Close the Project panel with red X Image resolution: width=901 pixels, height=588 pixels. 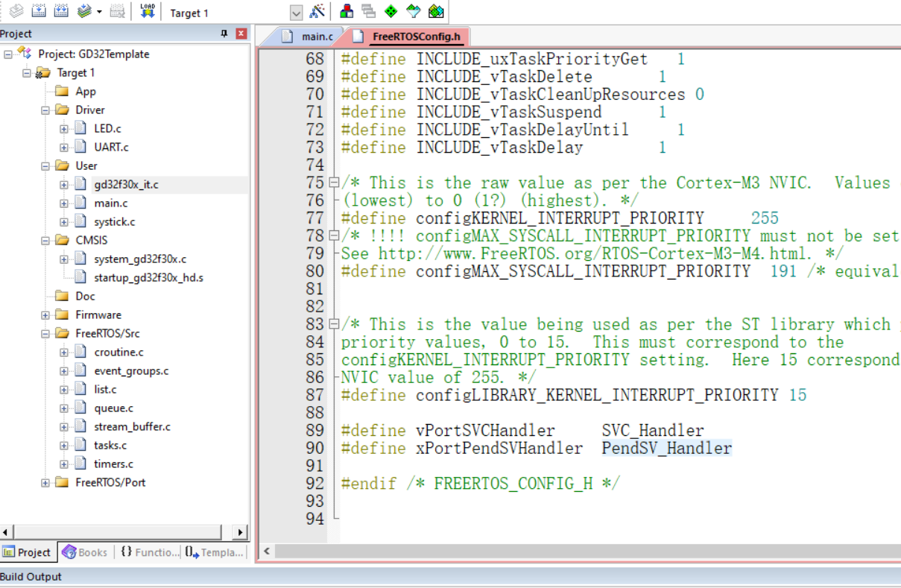[241, 34]
